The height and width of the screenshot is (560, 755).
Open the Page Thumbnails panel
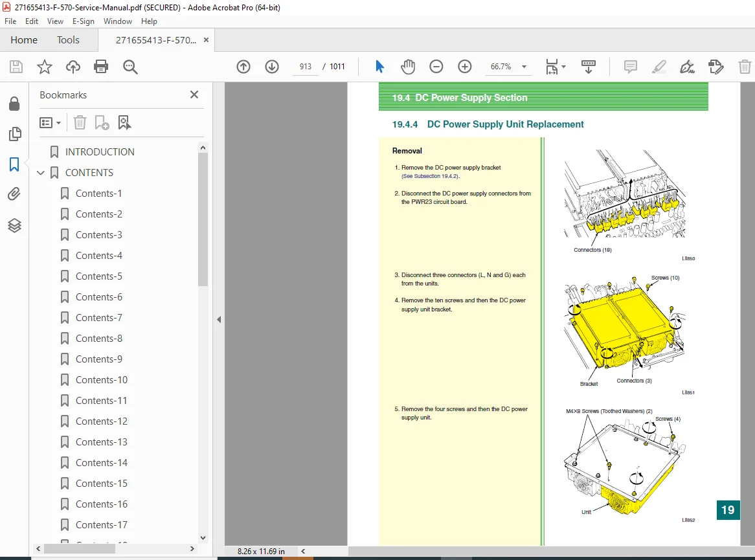[x=15, y=134]
